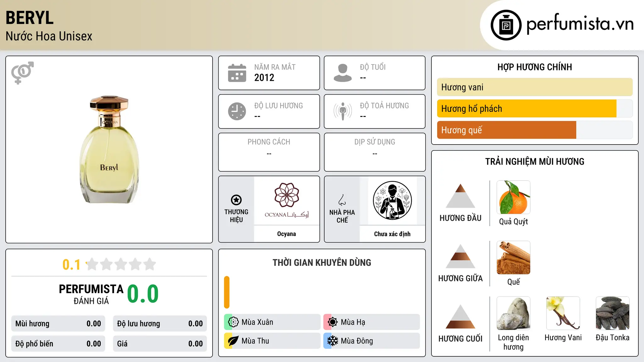Click the Mùa Hạ season button
The image size is (644, 362).
click(372, 322)
